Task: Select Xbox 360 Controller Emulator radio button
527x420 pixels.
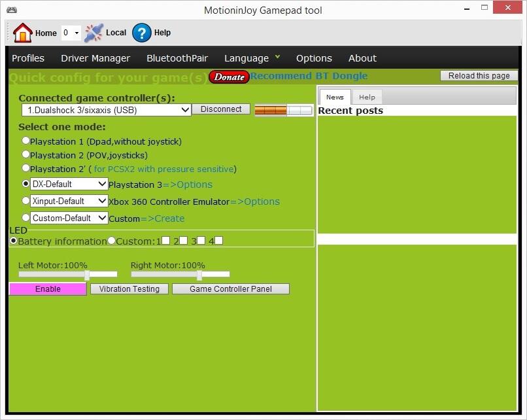Action: 25,200
